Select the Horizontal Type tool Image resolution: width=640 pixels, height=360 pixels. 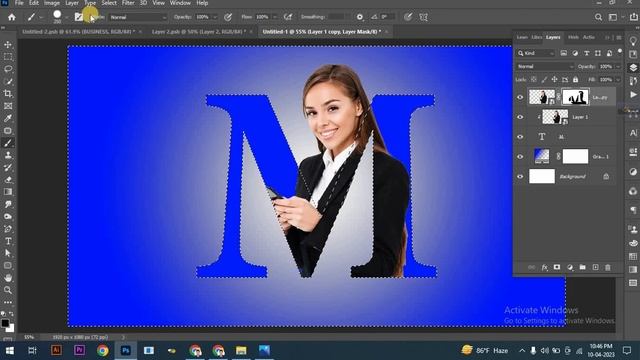(x=8, y=241)
